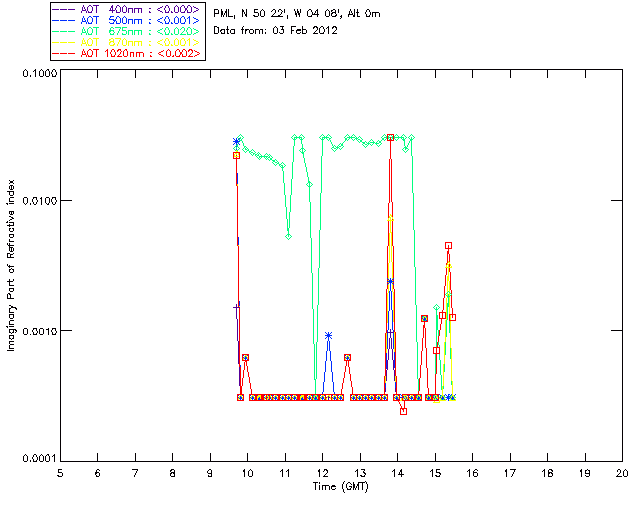Click the red square peak after 15 GMT
The width and height of the screenshot is (640, 512).
tap(449, 245)
